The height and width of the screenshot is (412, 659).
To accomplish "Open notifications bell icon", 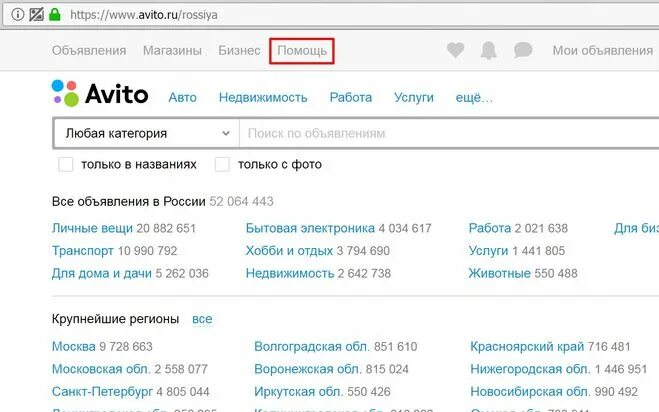I will pyautogui.click(x=488, y=50).
